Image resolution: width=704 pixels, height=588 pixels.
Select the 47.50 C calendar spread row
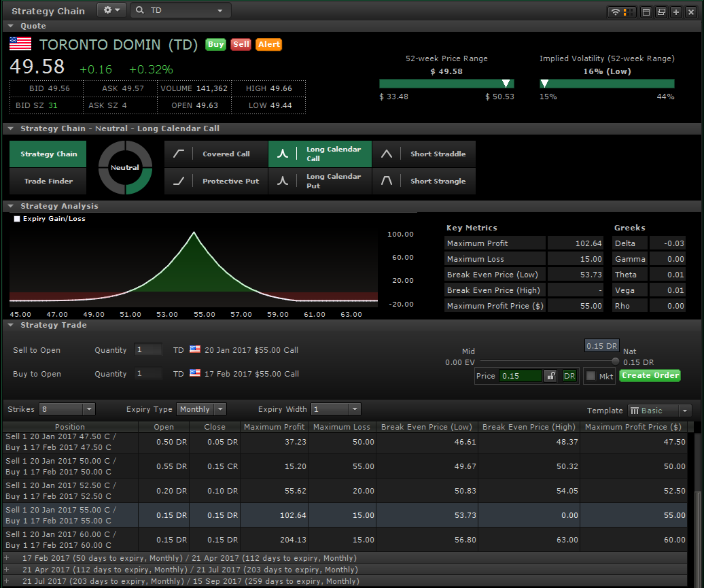click(345, 442)
